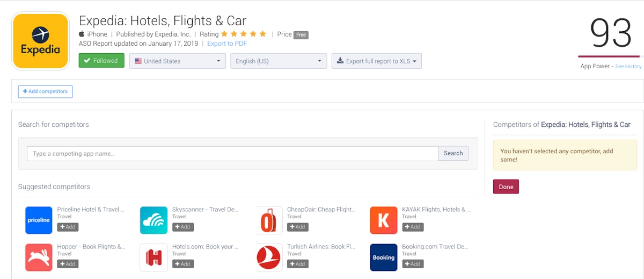Toggle the green Followed button

tap(101, 61)
